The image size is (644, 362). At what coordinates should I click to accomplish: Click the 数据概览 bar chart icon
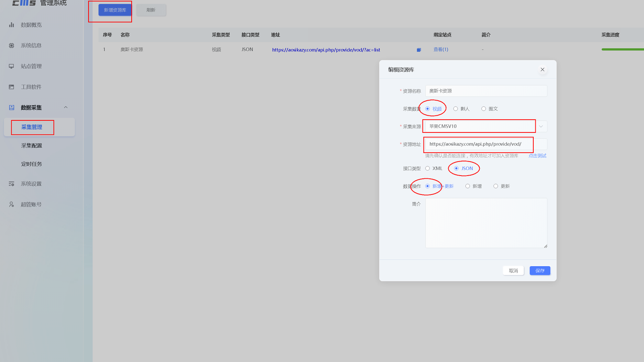pos(11,25)
